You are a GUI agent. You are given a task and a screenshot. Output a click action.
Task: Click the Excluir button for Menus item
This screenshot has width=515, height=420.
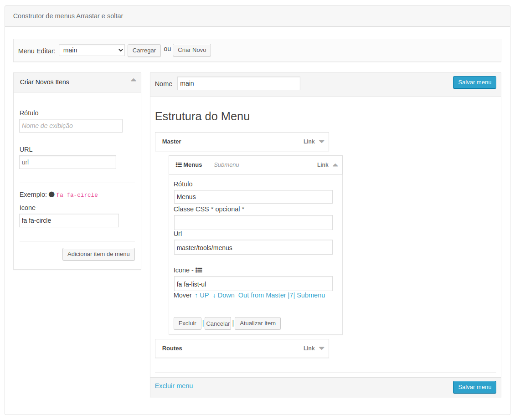click(187, 323)
